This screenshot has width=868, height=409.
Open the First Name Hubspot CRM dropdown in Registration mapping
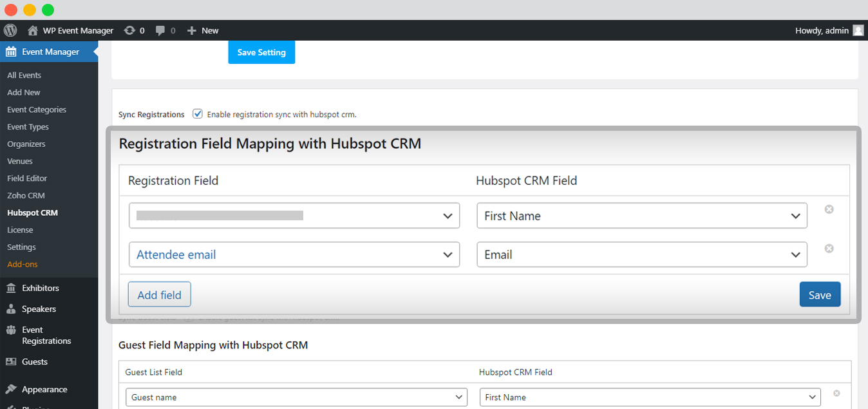[x=642, y=216]
